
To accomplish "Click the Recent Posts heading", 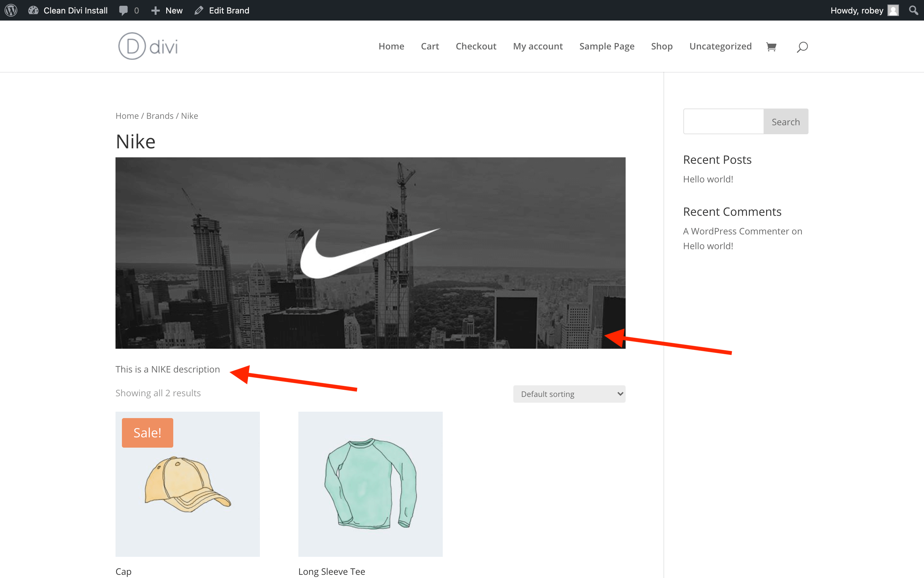I will pyautogui.click(x=717, y=160).
